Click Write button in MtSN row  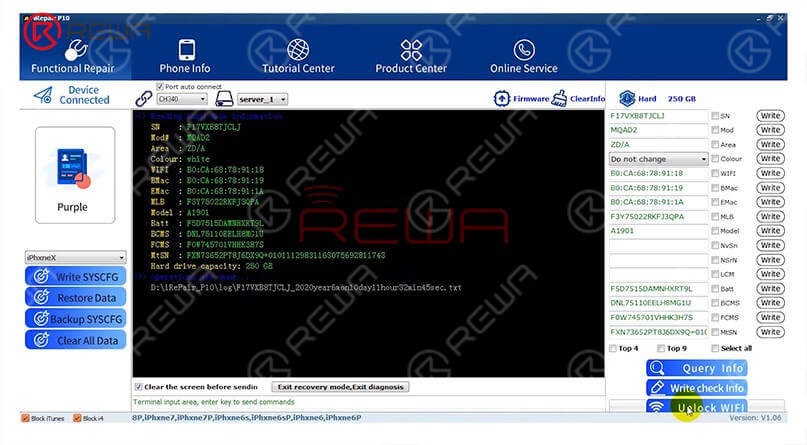coord(770,332)
